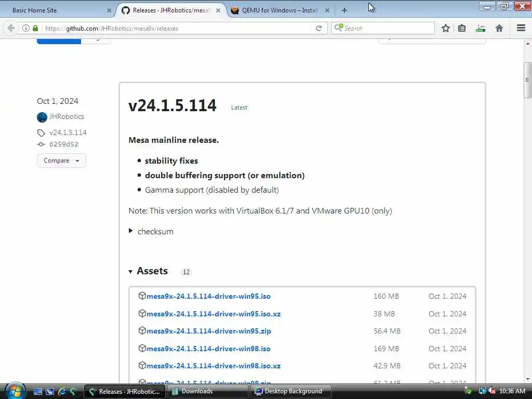Open a new tab with the plus button

click(344, 10)
